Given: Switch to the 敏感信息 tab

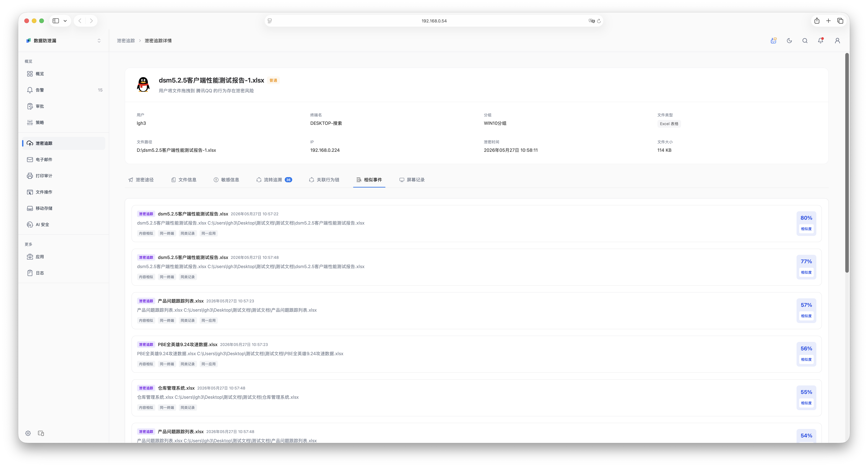Looking at the screenshot, I should [x=226, y=180].
